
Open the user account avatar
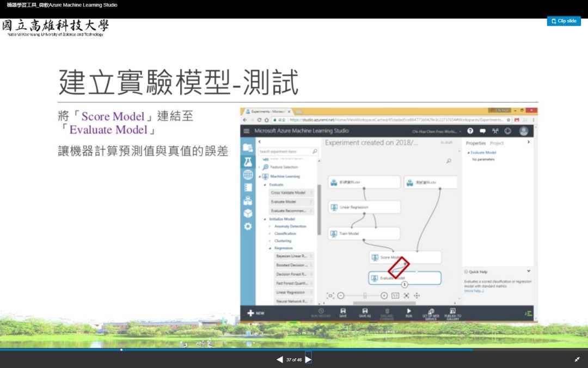(x=524, y=131)
